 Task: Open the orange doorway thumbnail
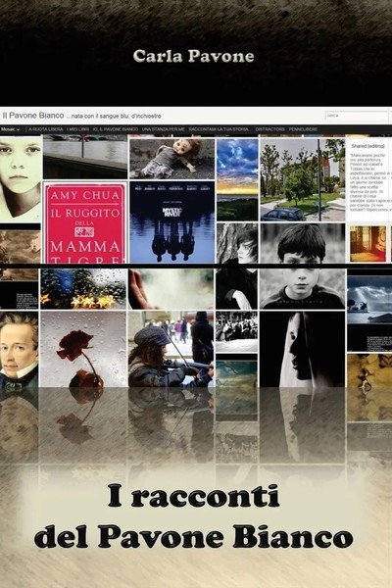[x=367, y=244]
